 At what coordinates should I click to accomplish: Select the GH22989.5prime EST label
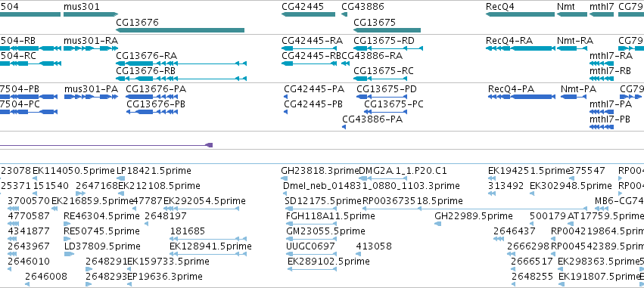[x=474, y=215]
